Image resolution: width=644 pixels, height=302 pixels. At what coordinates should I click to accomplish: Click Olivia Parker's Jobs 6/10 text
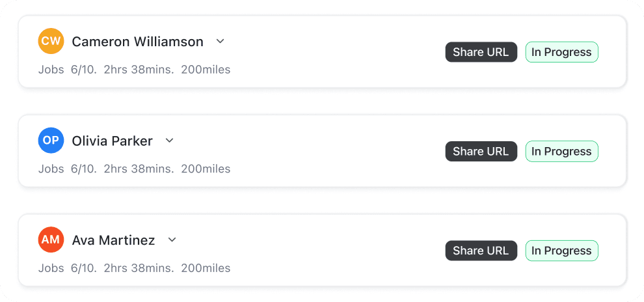point(67,169)
